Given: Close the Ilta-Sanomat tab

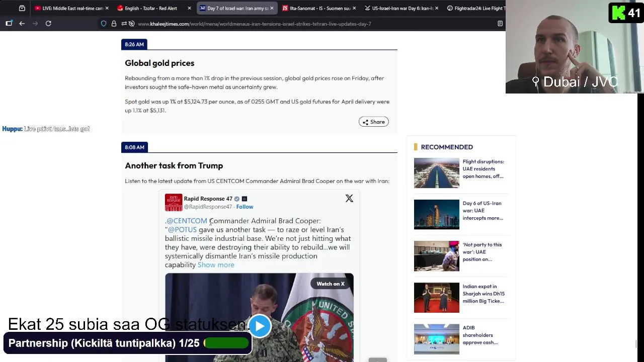Looking at the screenshot, I should [354, 8].
